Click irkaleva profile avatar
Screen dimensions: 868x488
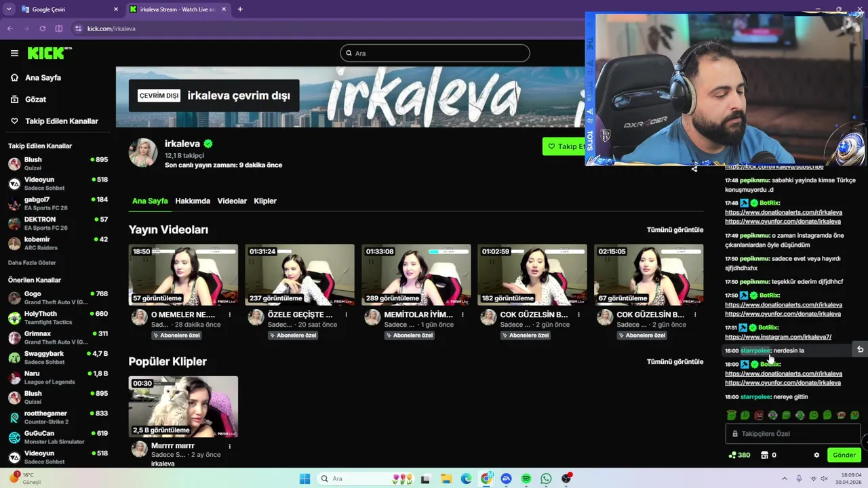(143, 152)
